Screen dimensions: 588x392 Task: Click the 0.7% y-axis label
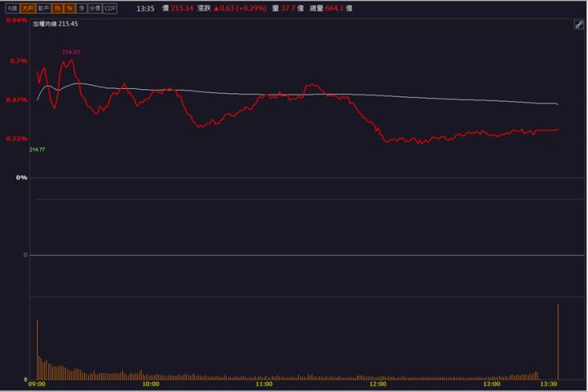[x=18, y=61]
